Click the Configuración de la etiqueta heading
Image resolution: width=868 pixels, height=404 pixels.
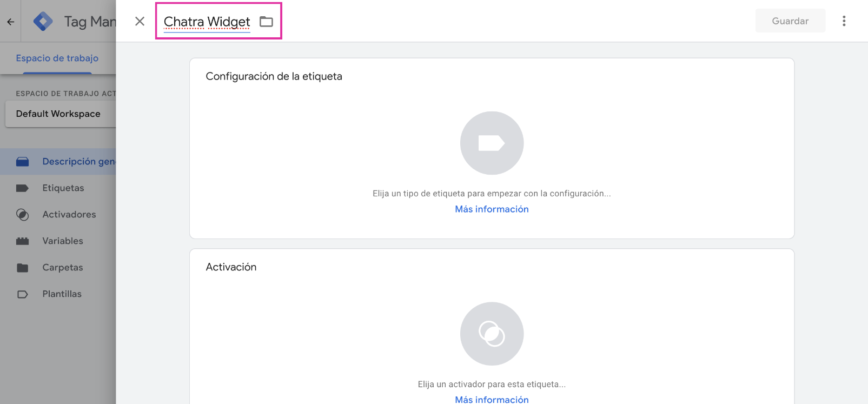pos(274,76)
